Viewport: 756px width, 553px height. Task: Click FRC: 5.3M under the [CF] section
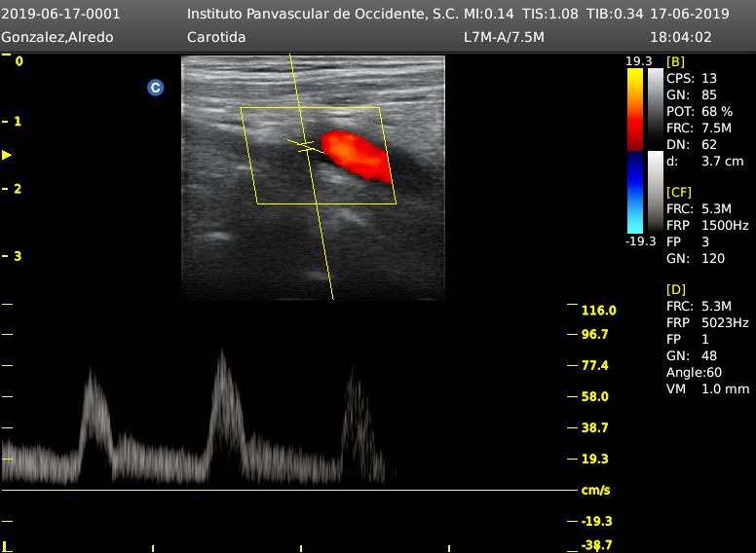click(699, 208)
